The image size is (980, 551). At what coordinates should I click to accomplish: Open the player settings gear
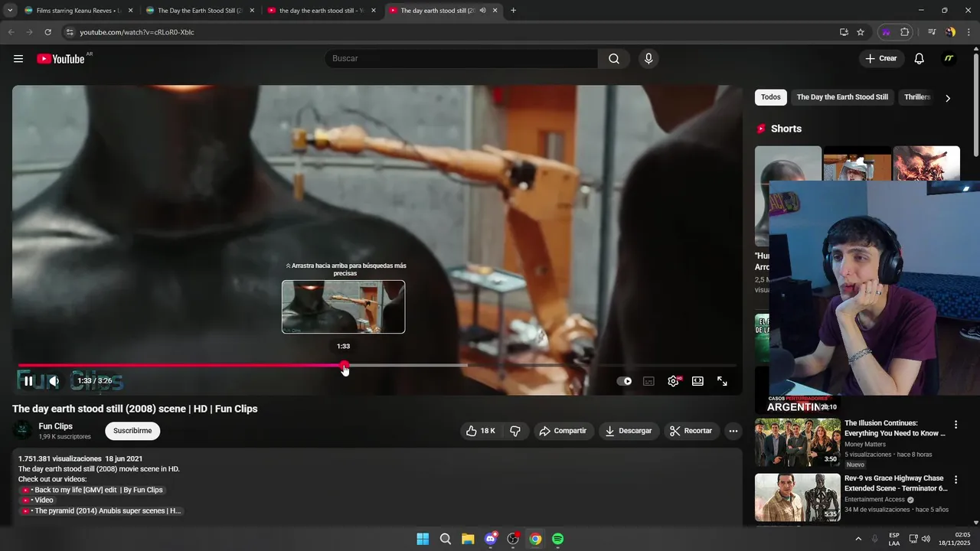674,381
